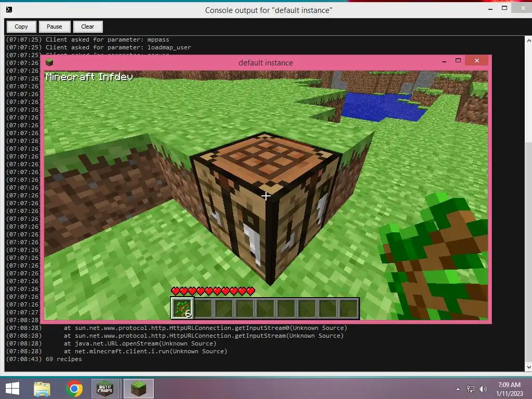
Task: Open Windows Start menu
Action: click(12, 389)
